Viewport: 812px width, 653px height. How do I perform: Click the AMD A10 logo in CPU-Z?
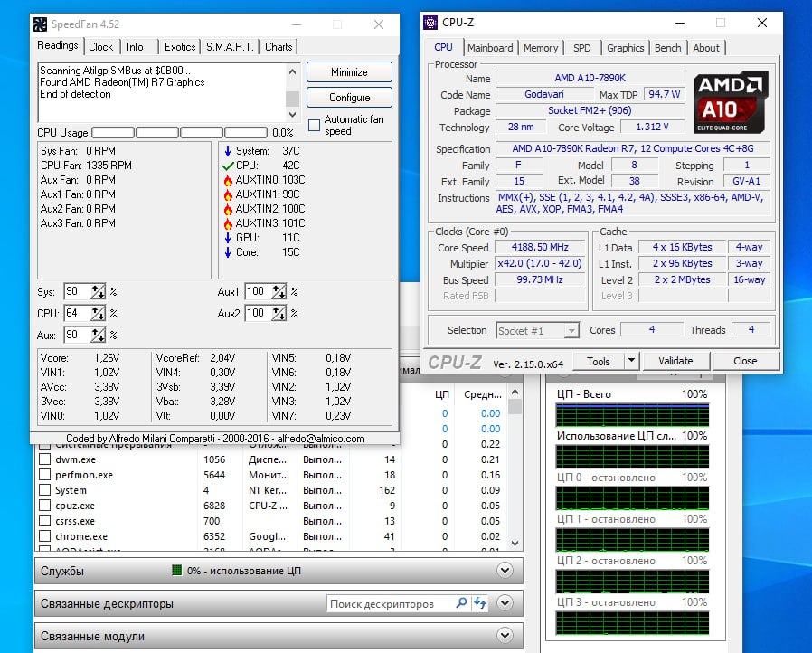[x=731, y=102]
